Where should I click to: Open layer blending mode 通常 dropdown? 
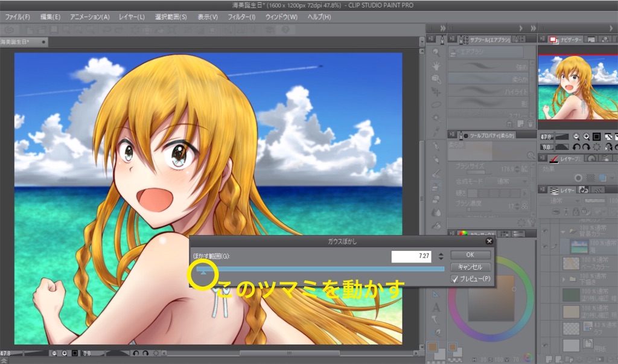pyautogui.click(x=559, y=201)
